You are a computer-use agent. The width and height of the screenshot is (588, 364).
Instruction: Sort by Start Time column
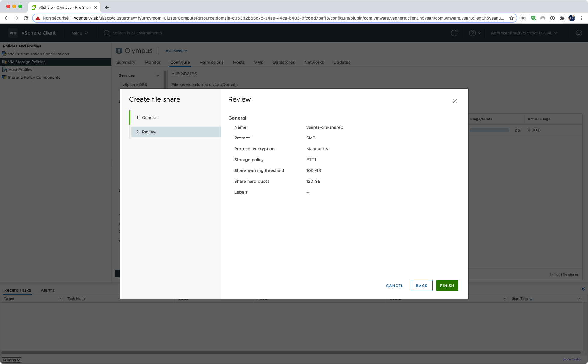tap(522, 298)
